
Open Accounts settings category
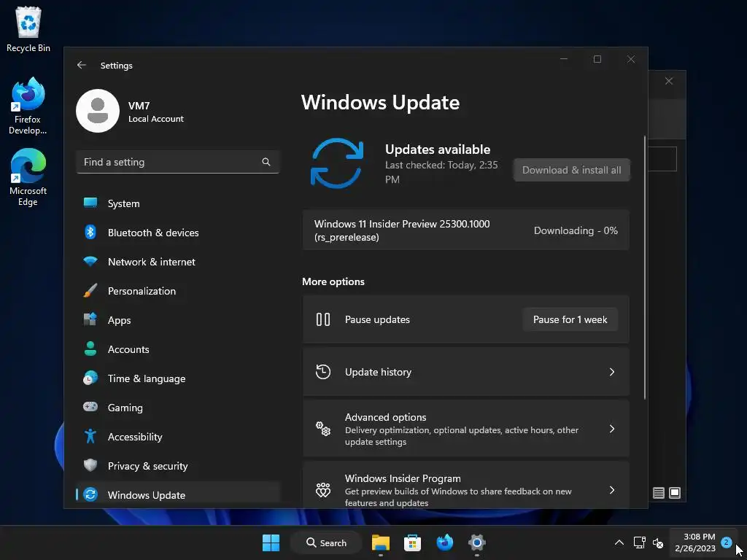[178, 349]
